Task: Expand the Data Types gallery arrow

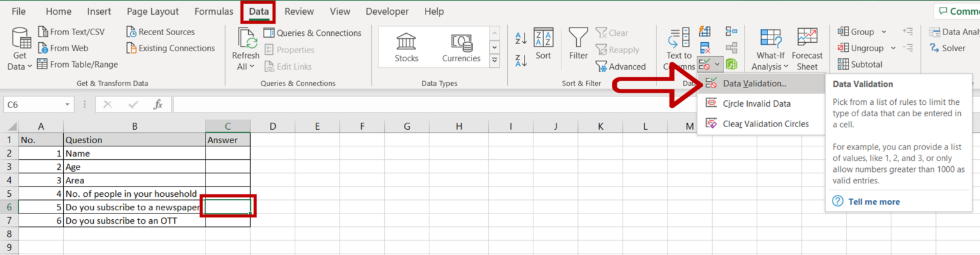Action: 494,61
